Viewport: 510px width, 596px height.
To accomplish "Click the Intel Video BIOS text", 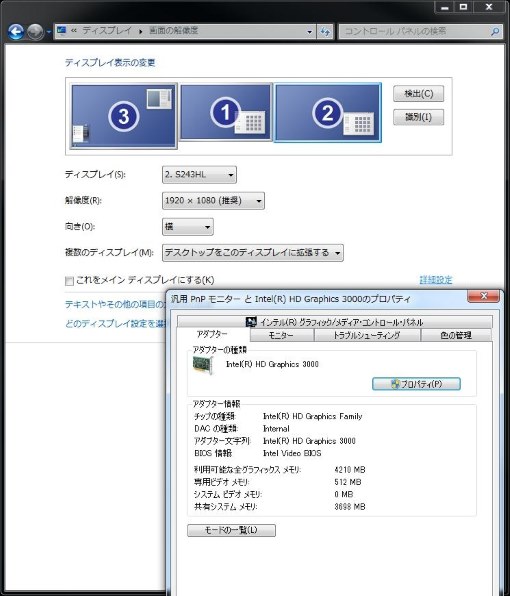I will (x=292, y=453).
